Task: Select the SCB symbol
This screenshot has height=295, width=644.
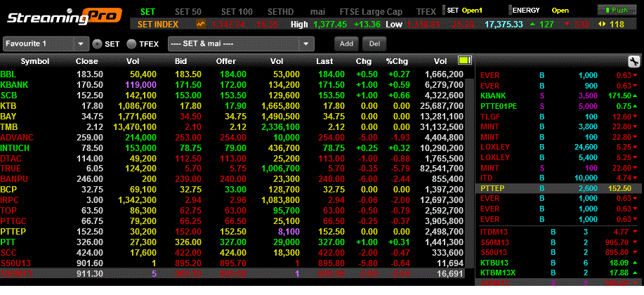Action: 8,96
